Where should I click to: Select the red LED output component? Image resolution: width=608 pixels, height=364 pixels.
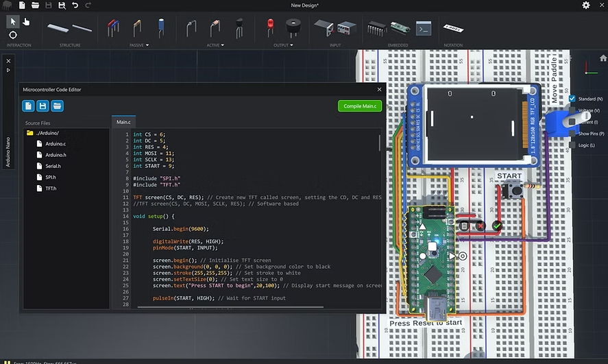[269, 28]
